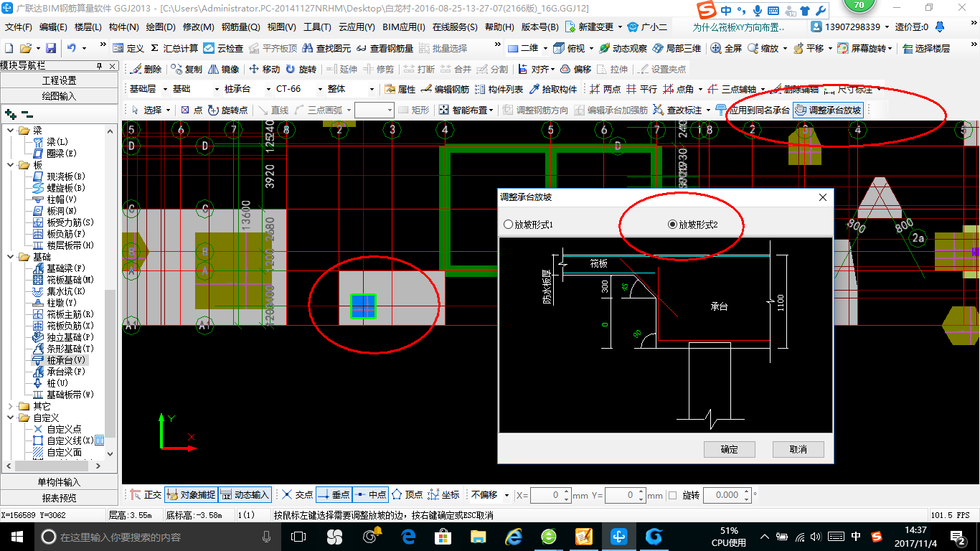Click the 旋转 rotate tool
980x551 pixels.
(301, 69)
